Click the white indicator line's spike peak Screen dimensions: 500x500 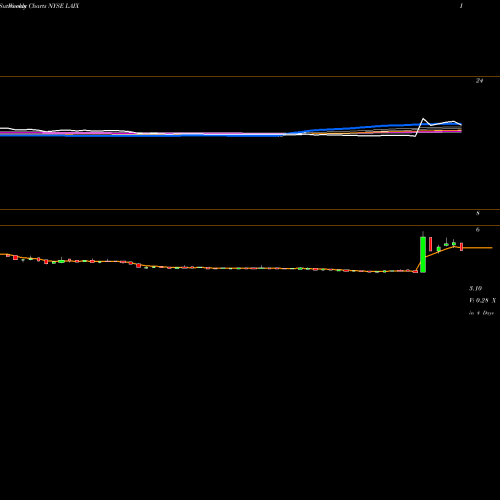coord(423,119)
